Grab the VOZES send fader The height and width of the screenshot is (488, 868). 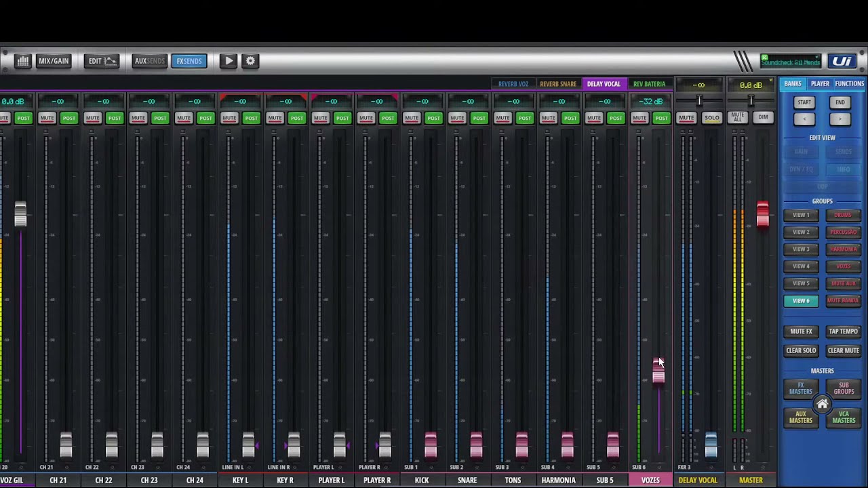coord(658,371)
